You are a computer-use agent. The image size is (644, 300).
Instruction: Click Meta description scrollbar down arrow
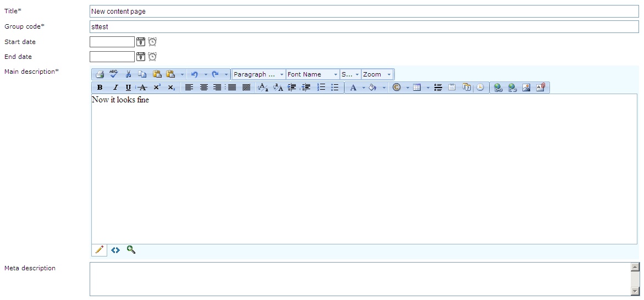[635, 291]
